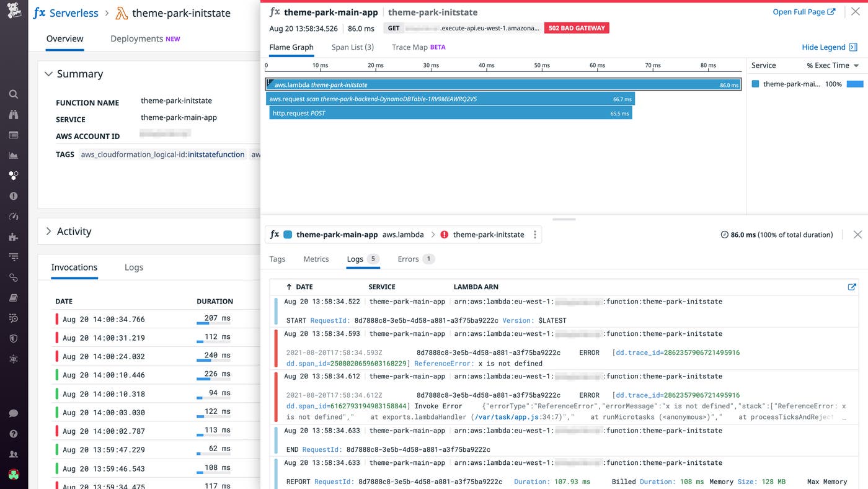Click the Serverless fx icon in breadcrumb

[x=39, y=13]
